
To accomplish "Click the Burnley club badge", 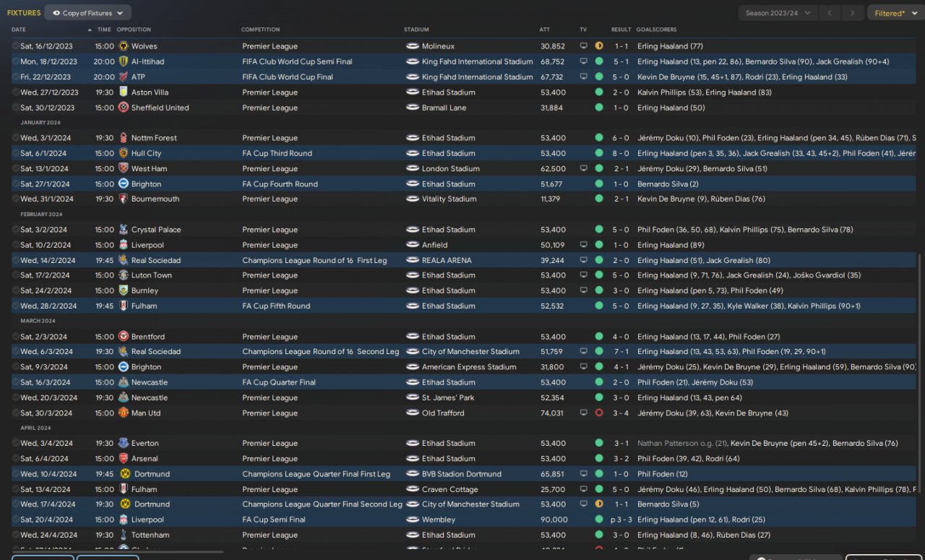I will [123, 290].
